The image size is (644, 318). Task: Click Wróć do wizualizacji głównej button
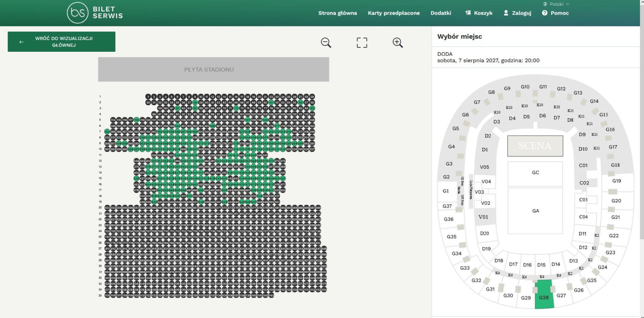(x=62, y=42)
